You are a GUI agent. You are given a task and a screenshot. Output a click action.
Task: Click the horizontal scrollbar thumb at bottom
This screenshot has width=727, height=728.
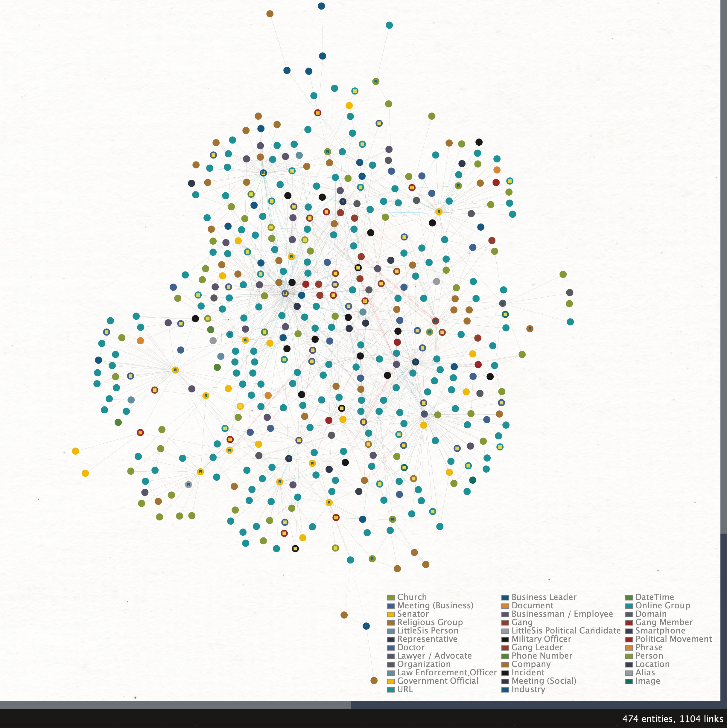pyautogui.click(x=175, y=705)
